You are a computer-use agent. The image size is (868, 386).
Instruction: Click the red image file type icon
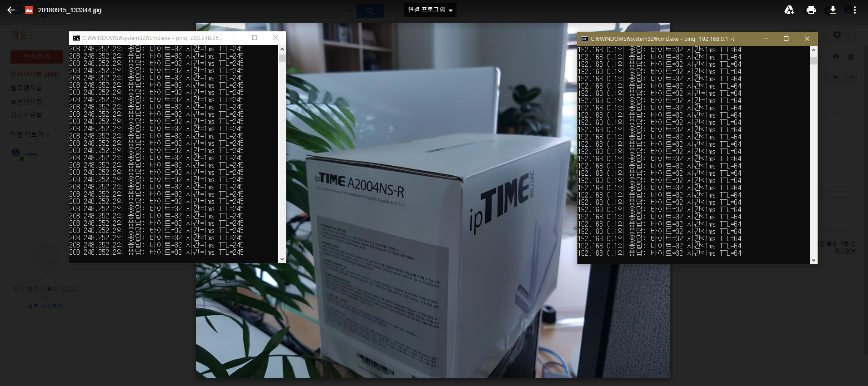click(x=29, y=10)
